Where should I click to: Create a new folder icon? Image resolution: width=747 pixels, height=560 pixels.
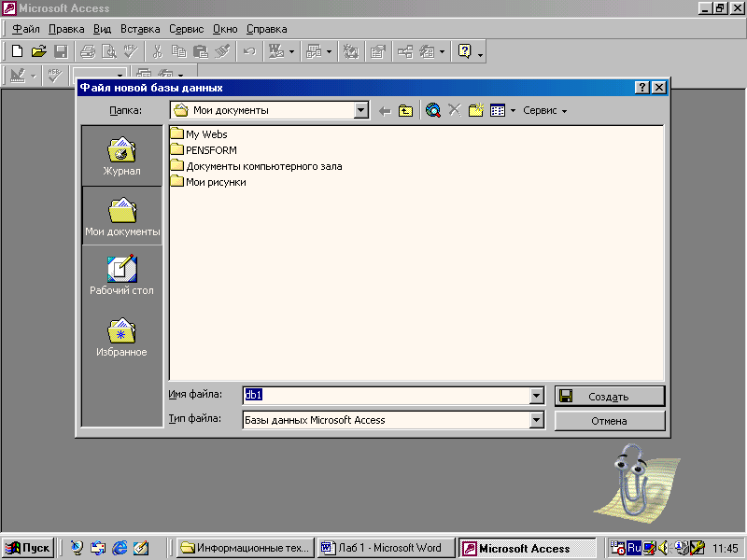pos(476,110)
